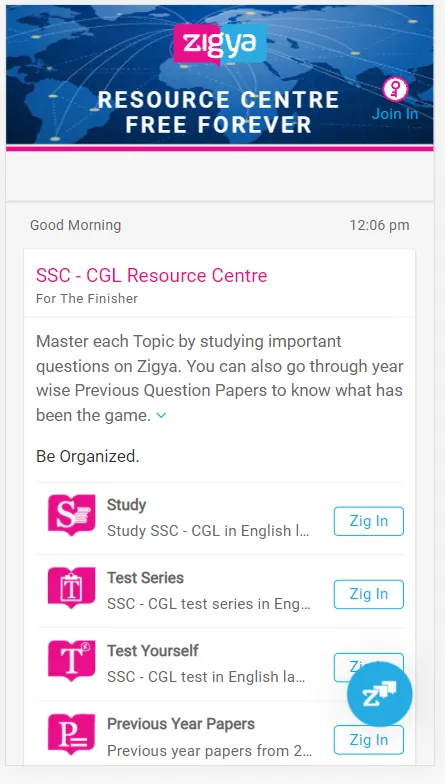Viewport: 445px width, 784px height.
Task: Select the Test Yourself list item title
Action: [152, 650]
